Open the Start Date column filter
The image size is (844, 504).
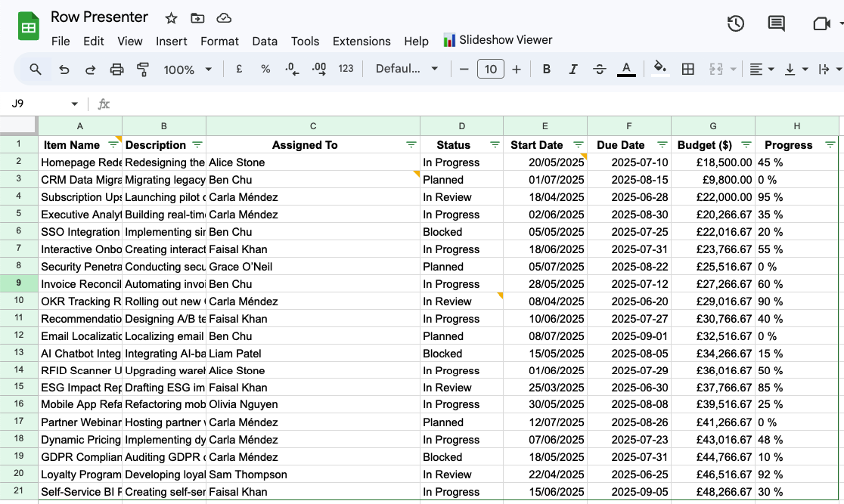coord(578,144)
